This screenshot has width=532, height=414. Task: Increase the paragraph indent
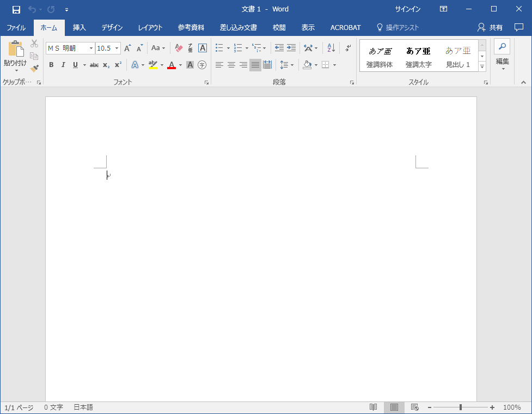(x=291, y=48)
